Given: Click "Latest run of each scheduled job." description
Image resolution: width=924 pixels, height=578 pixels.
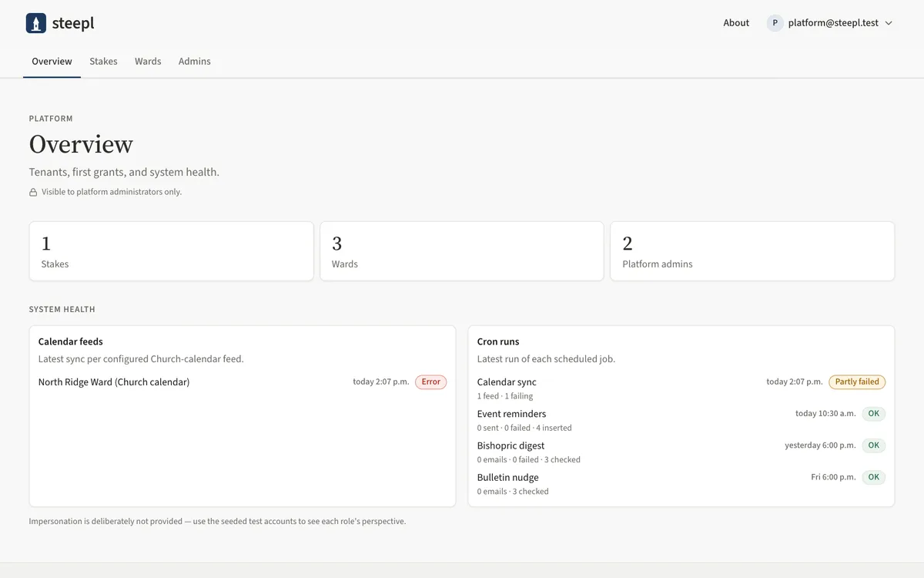Looking at the screenshot, I should (546, 358).
